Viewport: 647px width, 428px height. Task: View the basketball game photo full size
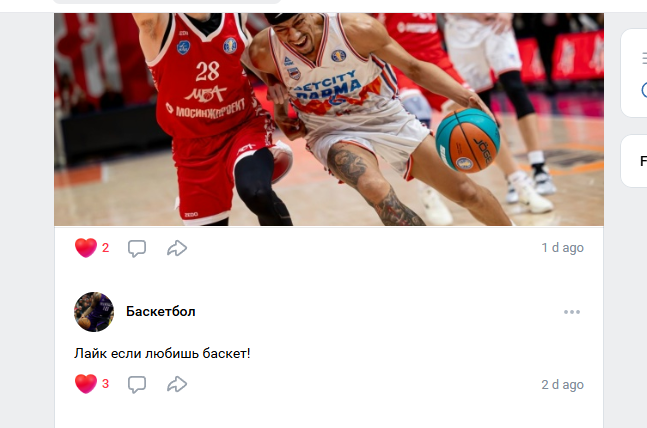coord(329,119)
